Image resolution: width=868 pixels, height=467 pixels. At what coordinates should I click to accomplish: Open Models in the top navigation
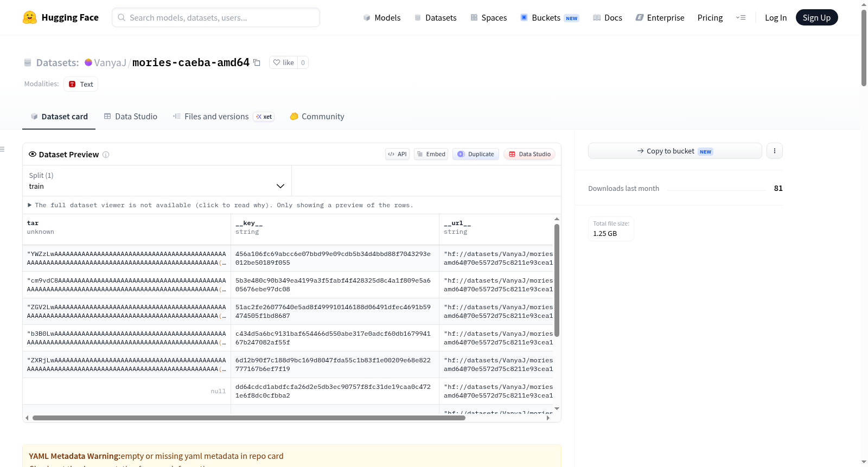pyautogui.click(x=382, y=17)
